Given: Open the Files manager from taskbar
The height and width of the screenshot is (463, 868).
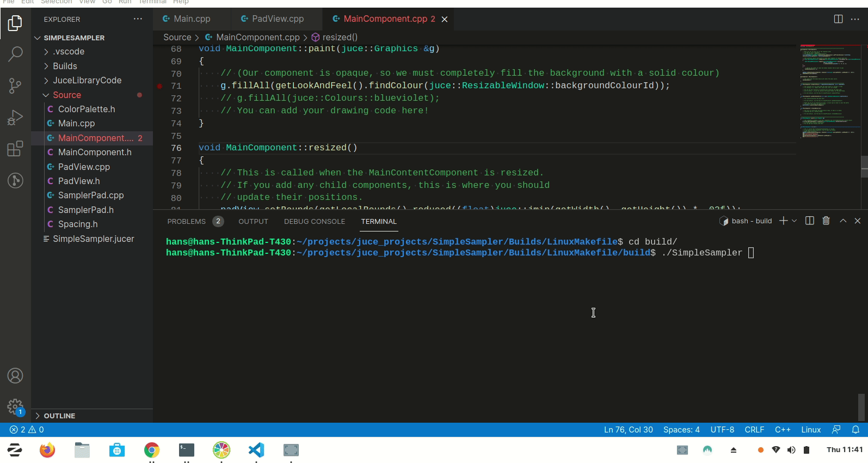Looking at the screenshot, I should click(82, 450).
